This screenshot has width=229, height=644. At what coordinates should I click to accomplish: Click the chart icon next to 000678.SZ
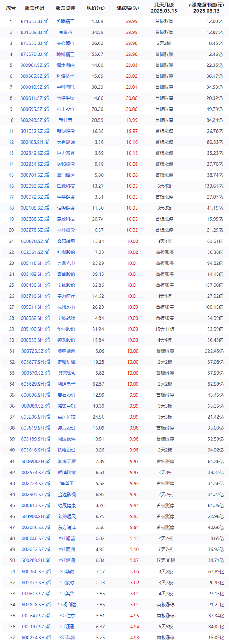click(x=47, y=241)
